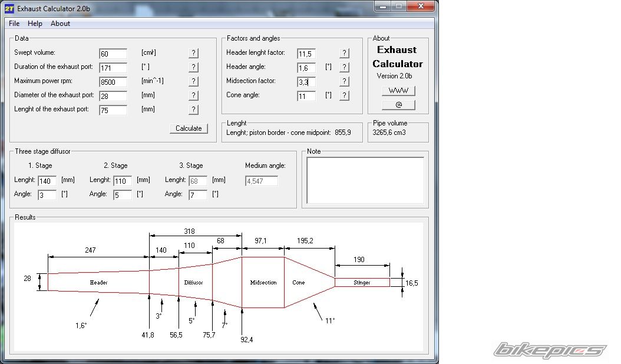Click the Maximum power rpm field
Image resolution: width=621 pixels, height=364 pixels.
pos(113,82)
